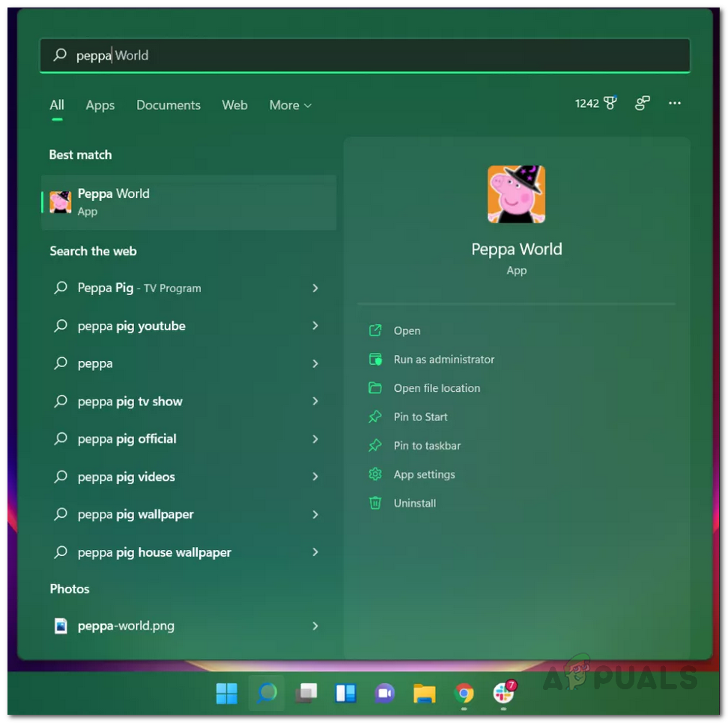Viewport: 728px width, 723px height.
Task: Expand the More filter dropdown
Action: [x=290, y=106]
